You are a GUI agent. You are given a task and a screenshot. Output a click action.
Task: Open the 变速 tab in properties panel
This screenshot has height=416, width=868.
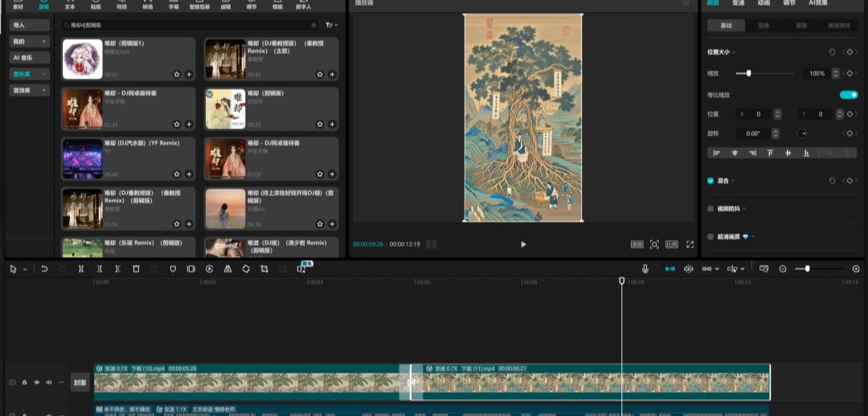coord(738,3)
